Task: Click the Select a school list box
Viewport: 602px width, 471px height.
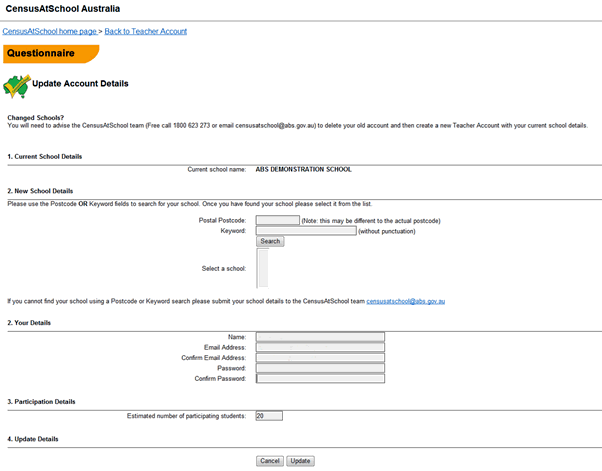Action: point(263,268)
